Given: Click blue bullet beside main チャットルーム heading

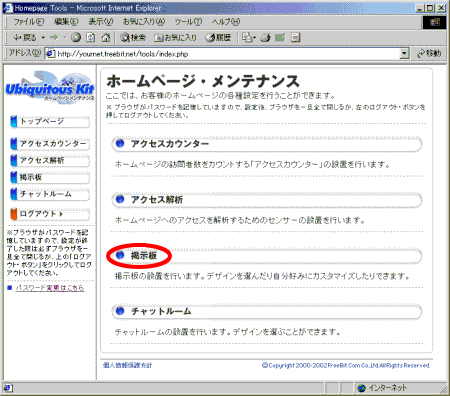Looking at the screenshot, I should pyautogui.click(x=120, y=311).
